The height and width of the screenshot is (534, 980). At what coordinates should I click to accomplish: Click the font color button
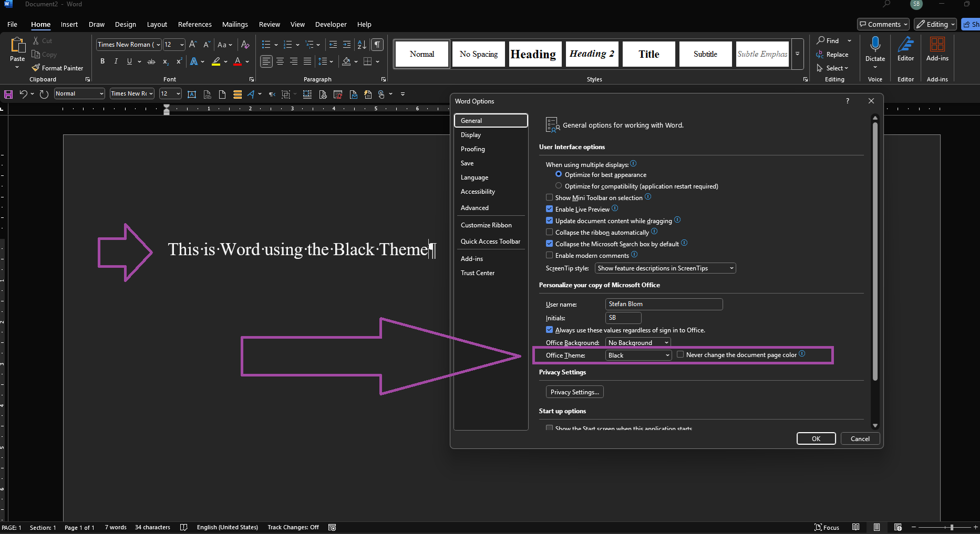[x=238, y=61]
